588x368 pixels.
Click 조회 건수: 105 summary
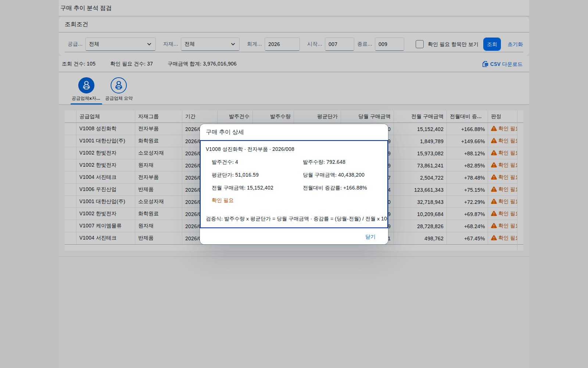click(x=79, y=64)
